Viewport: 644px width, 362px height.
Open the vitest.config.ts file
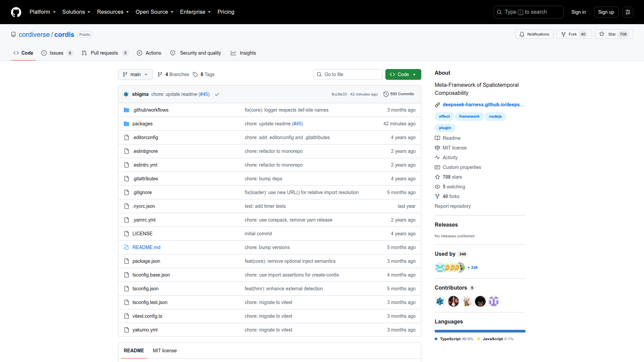pyautogui.click(x=147, y=316)
